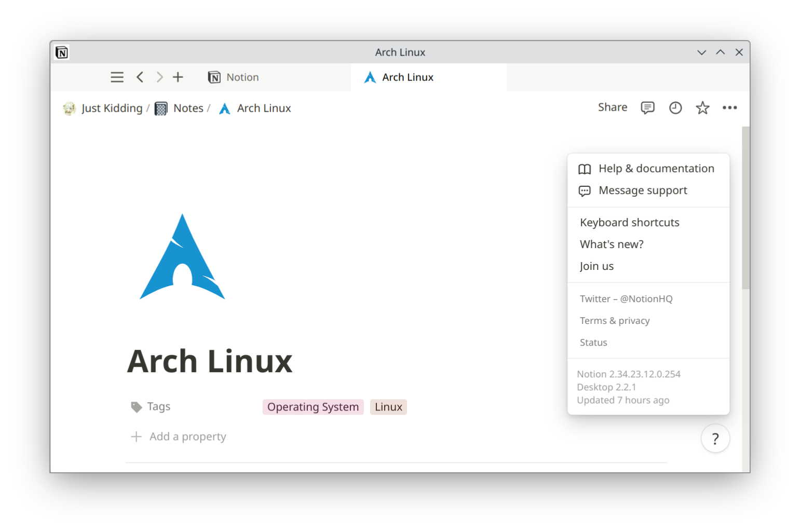Click Updated 7 hours ago text
The height and width of the screenshot is (532, 800).
coord(623,400)
